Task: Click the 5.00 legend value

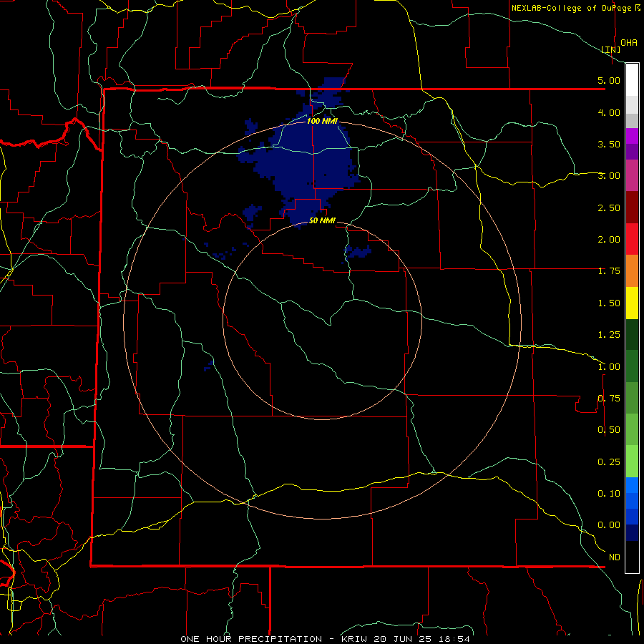Action: coord(609,80)
